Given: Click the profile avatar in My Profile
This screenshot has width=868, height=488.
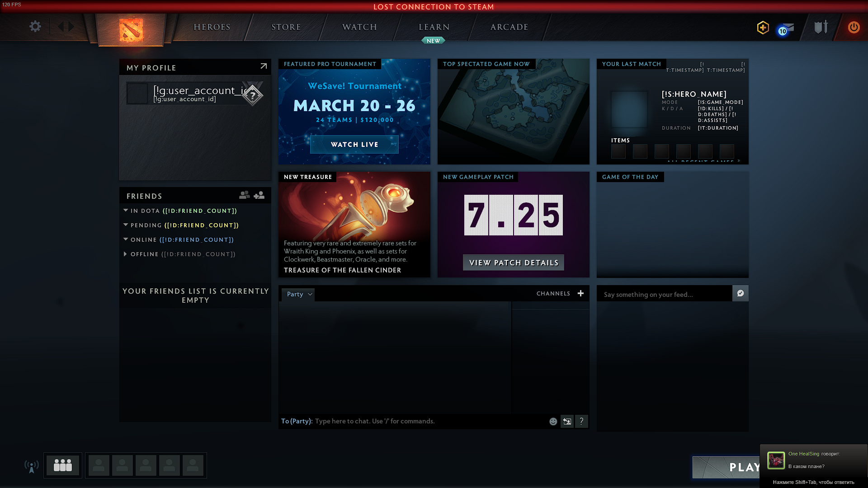Looking at the screenshot, I should click(137, 94).
